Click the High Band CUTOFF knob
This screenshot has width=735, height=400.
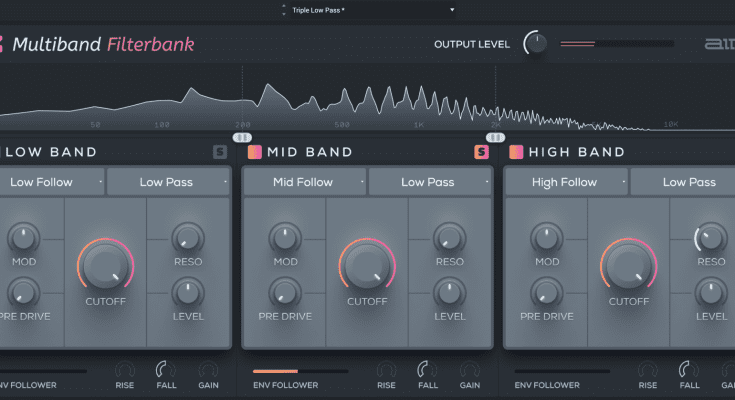click(629, 267)
